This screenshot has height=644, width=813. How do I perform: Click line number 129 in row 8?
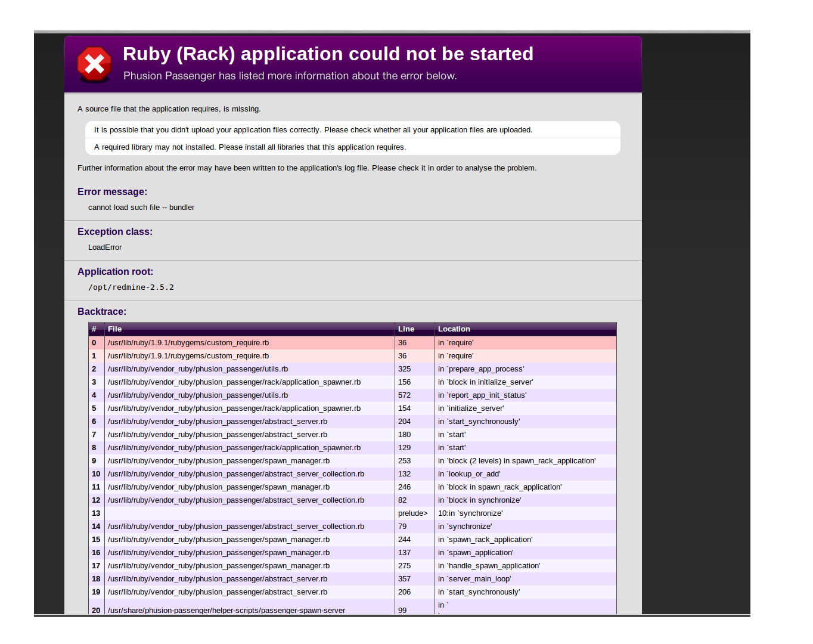pyautogui.click(x=404, y=448)
